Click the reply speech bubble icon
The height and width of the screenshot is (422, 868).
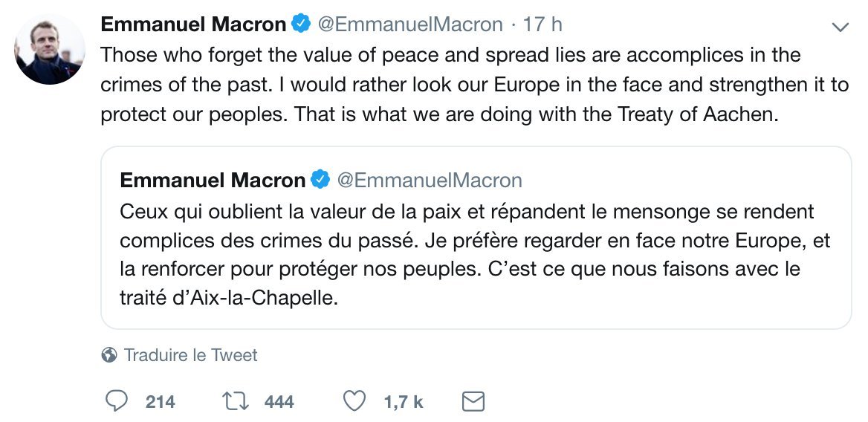pos(115,401)
